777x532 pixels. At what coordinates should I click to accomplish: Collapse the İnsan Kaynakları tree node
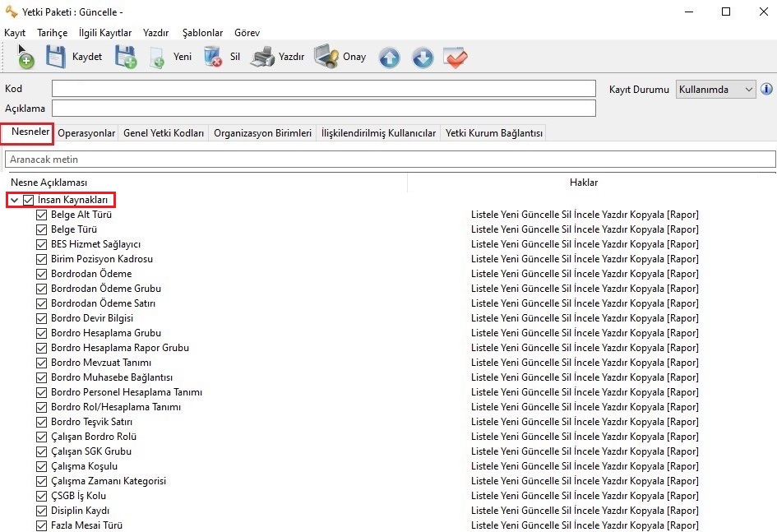tap(15, 200)
